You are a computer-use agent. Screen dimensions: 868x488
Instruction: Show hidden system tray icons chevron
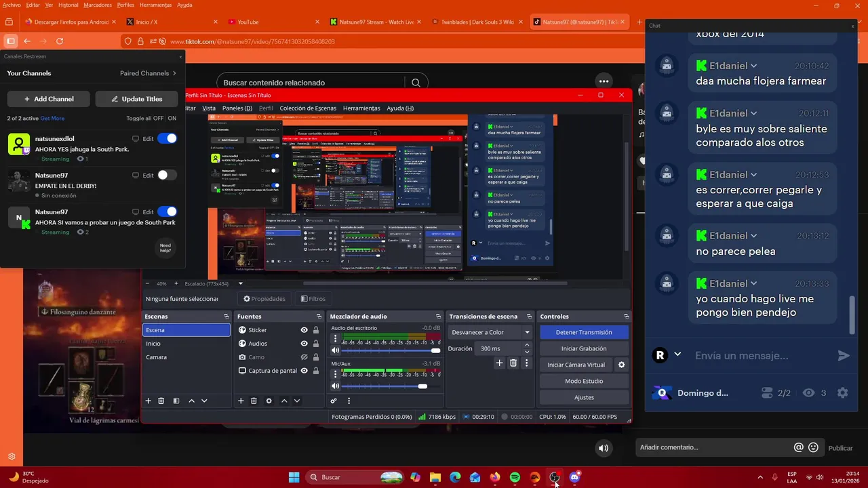pyautogui.click(x=759, y=477)
